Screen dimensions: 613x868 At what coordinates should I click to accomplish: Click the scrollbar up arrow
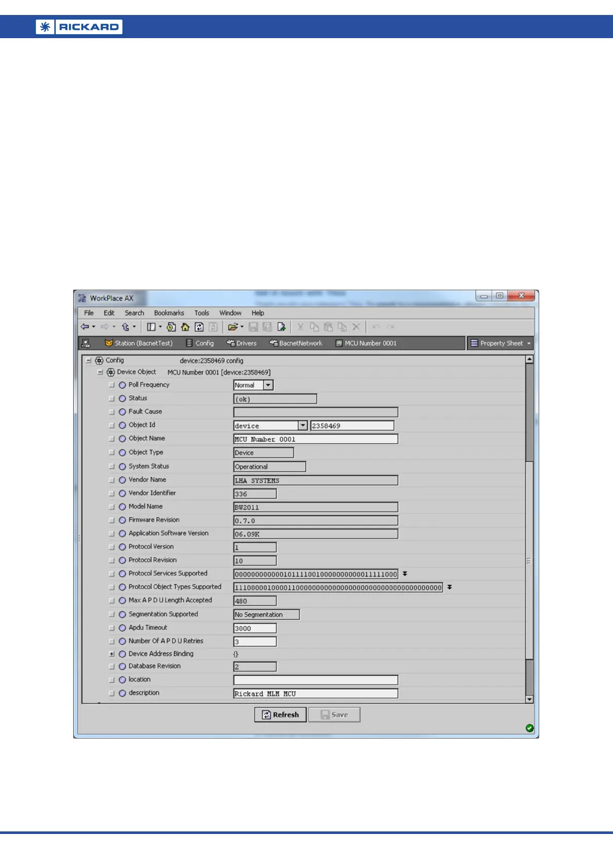click(x=530, y=359)
